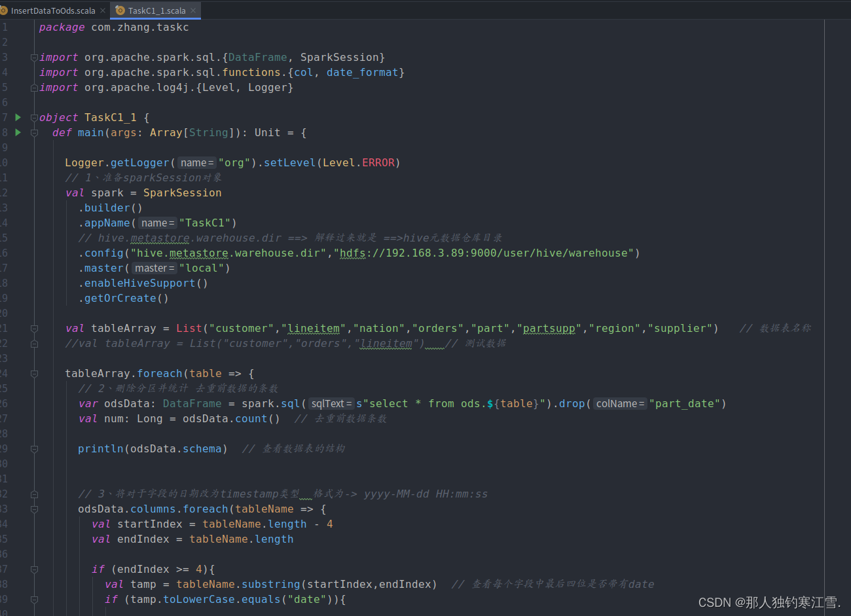
Task: Click the sqlText= parameter hint
Action: [x=331, y=404]
